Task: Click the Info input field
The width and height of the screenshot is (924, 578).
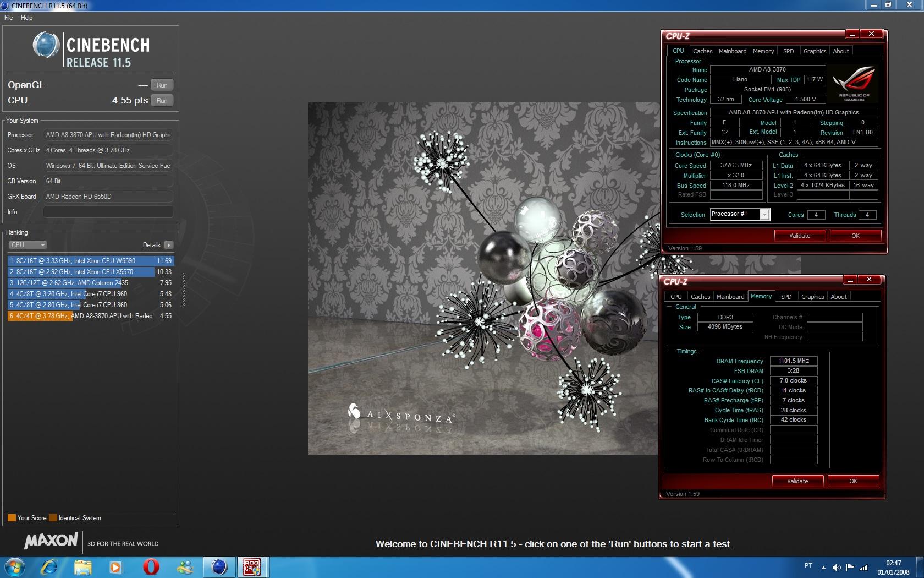Action: tap(108, 212)
